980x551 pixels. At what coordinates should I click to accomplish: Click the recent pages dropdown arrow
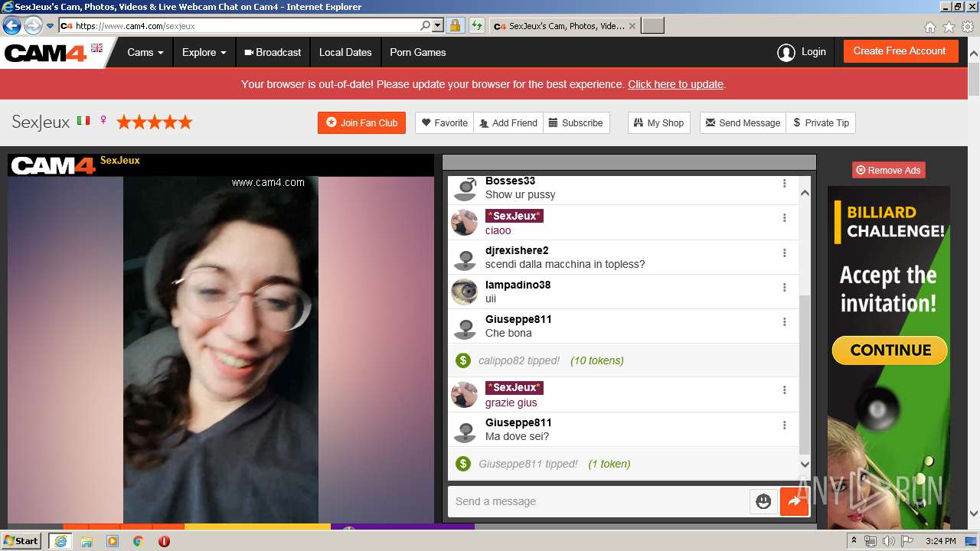[51, 26]
